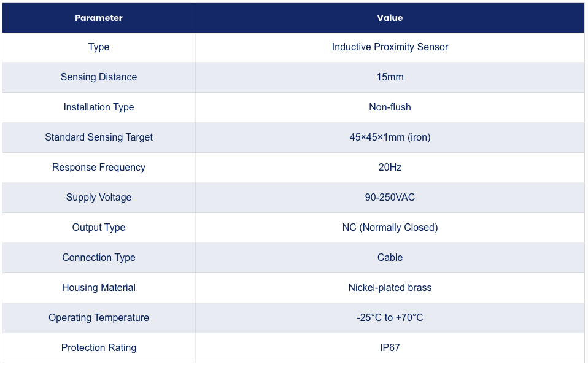Screen dimensions: 588x367
Task: Select the NC (Normally Closed) value
Action: 390,228
